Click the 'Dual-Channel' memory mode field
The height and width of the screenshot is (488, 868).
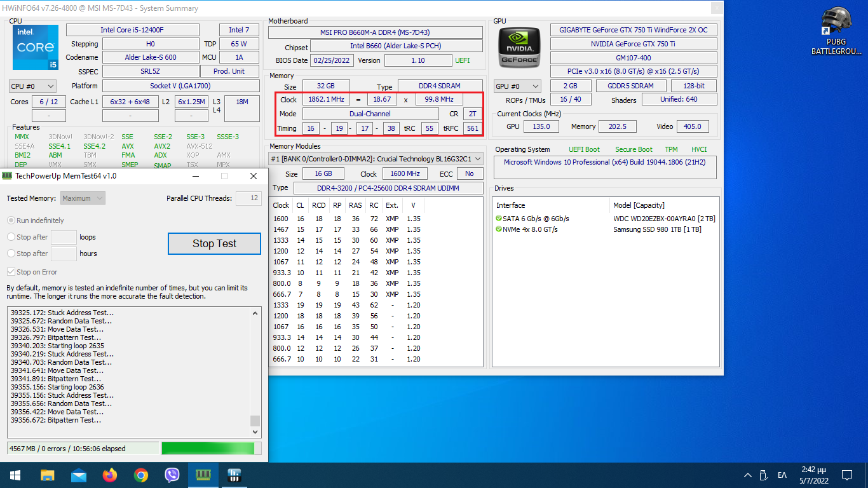[x=370, y=114]
